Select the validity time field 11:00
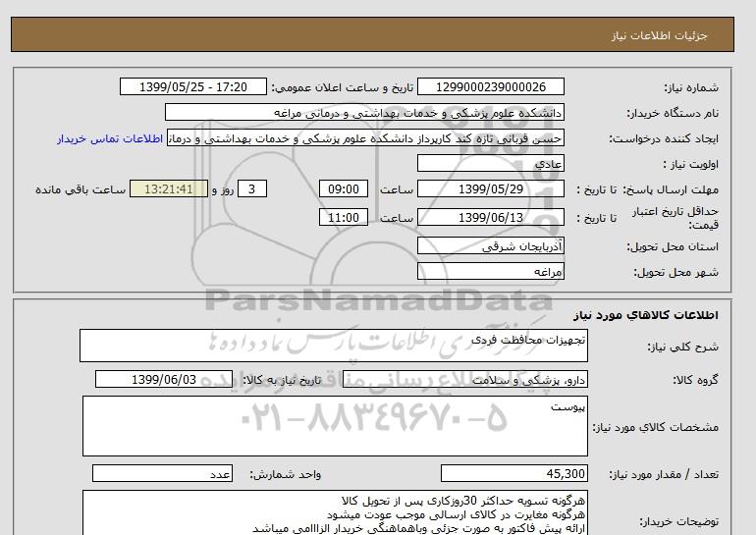Image resolution: width=756 pixels, height=535 pixels. [x=344, y=217]
